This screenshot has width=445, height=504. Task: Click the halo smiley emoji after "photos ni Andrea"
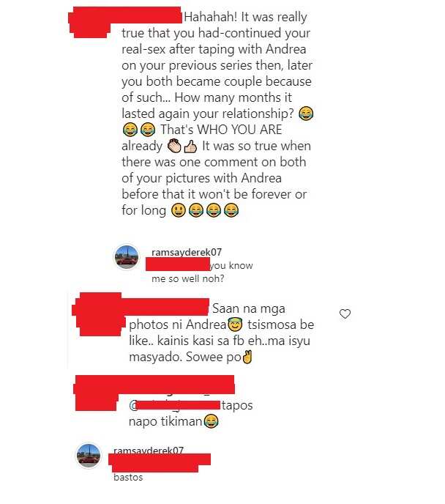(236, 325)
